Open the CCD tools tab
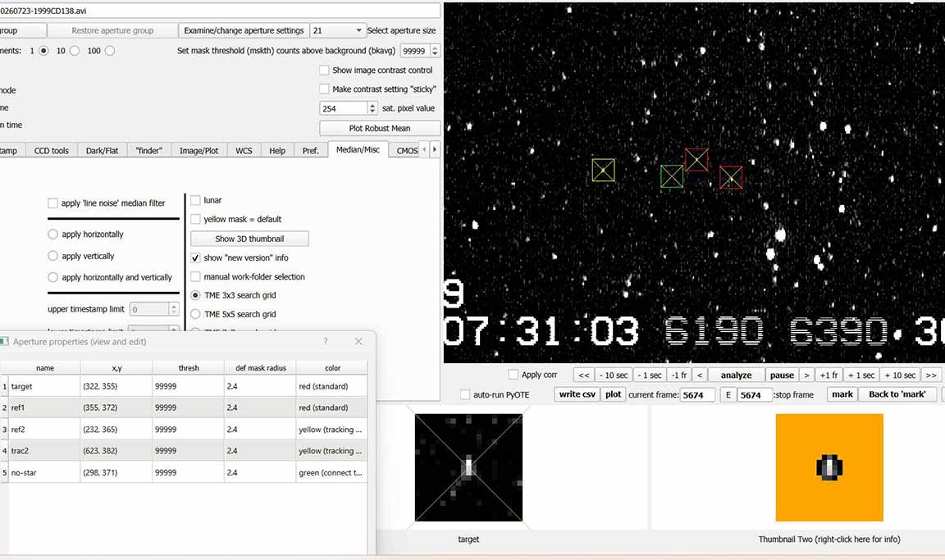Image resolution: width=945 pixels, height=560 pixels. point(51,151)
